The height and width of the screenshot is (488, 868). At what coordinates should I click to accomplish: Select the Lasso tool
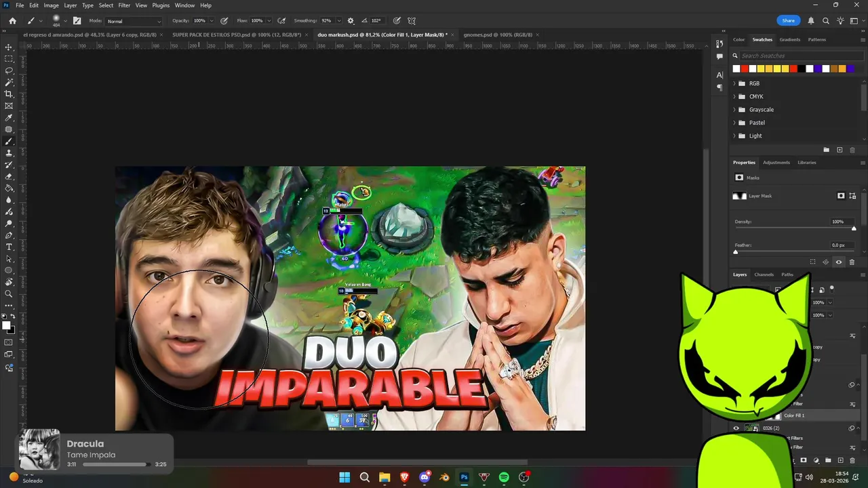point(9,70)
